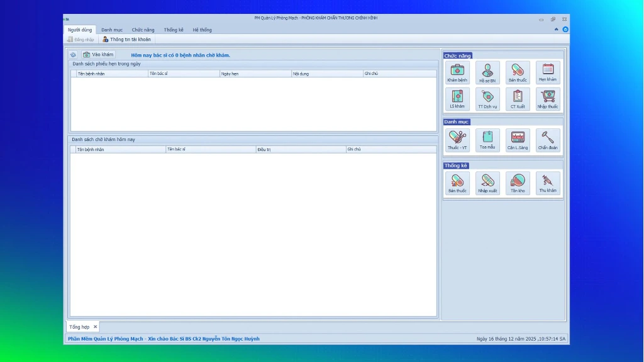The image size is (644, 362).
Task: Click the 0 bệnh nhân chờ khám notice
Action: (x=180, y=55)
